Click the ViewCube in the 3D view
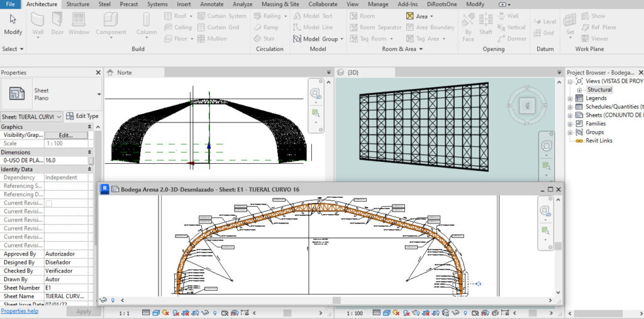644x319 pixels. click(528, 105)
